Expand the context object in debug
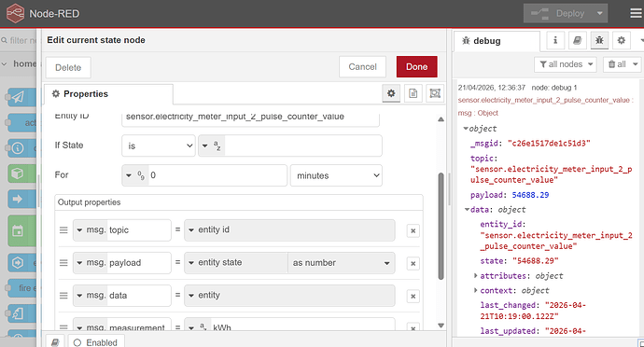 [x=476, y=290]
